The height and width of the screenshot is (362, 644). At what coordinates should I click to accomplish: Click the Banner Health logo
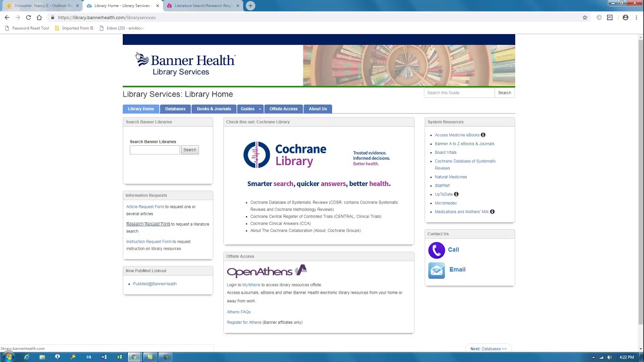(x=185, y=64)
